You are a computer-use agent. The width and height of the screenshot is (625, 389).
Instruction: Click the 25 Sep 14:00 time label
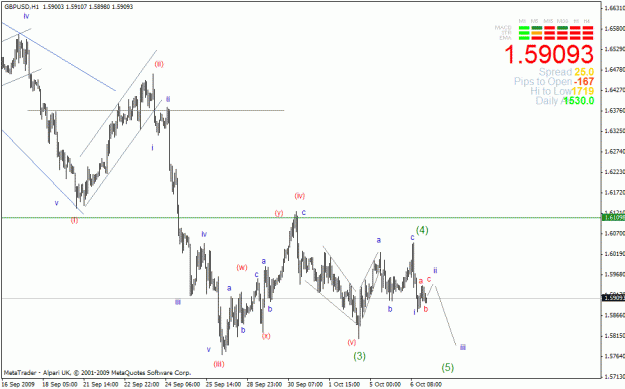pyautogui.click(x=224, y=385)
